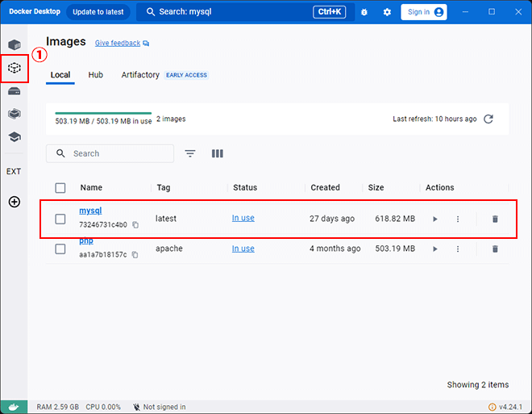Click the Docker whale engine status icon
The height and width of the screenshot is (414, 532).
click(14, 407)
